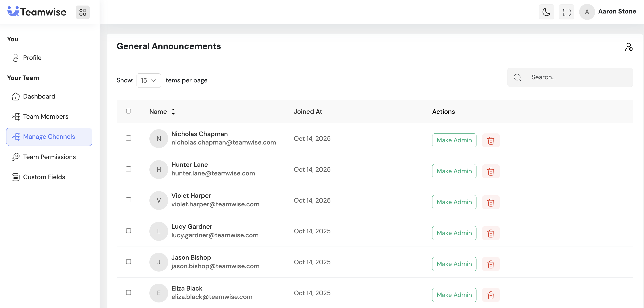The height and width of the screenshot is (308, 644).
Task: Focus the Search input field
Action: 579,77
